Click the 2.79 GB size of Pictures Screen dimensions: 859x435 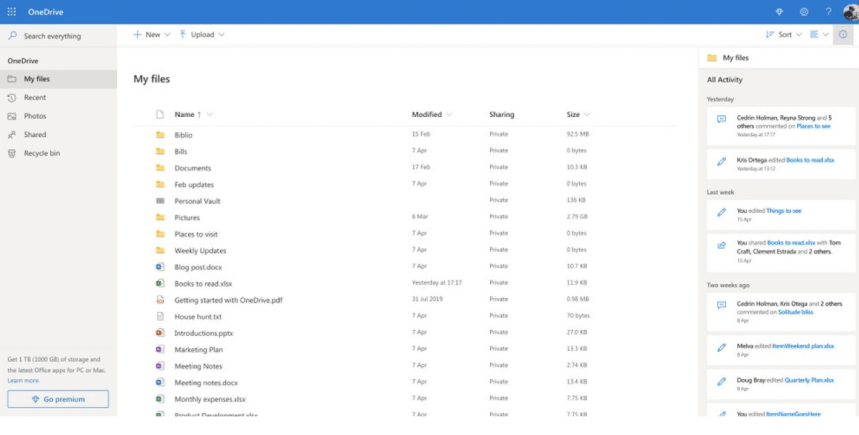coord(577,217)
